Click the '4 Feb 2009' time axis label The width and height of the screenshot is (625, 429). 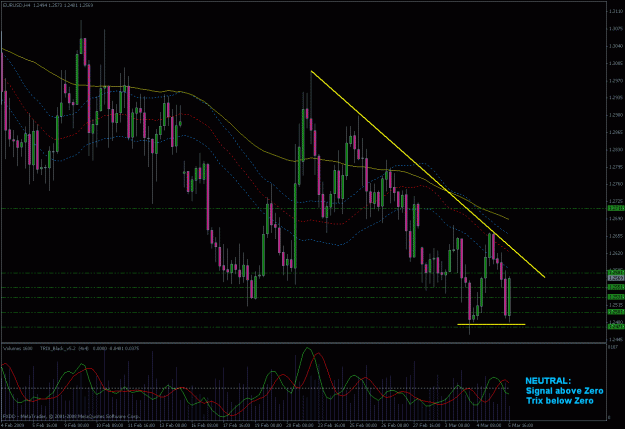(x=12, y=425)
